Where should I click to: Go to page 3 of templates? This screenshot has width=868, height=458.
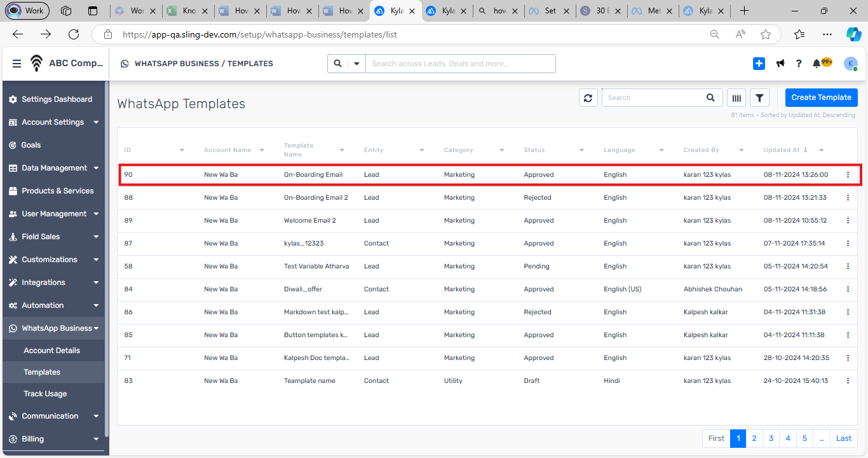point(771,438)
